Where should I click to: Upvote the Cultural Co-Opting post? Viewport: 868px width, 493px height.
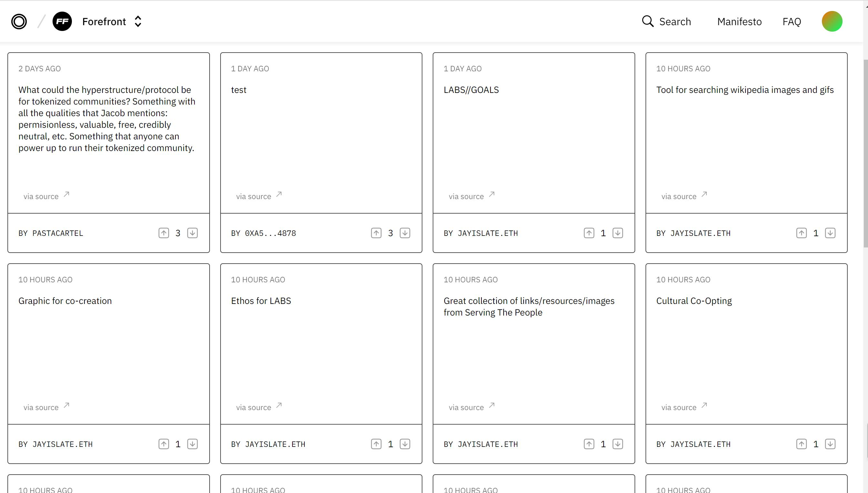[801, 444]
